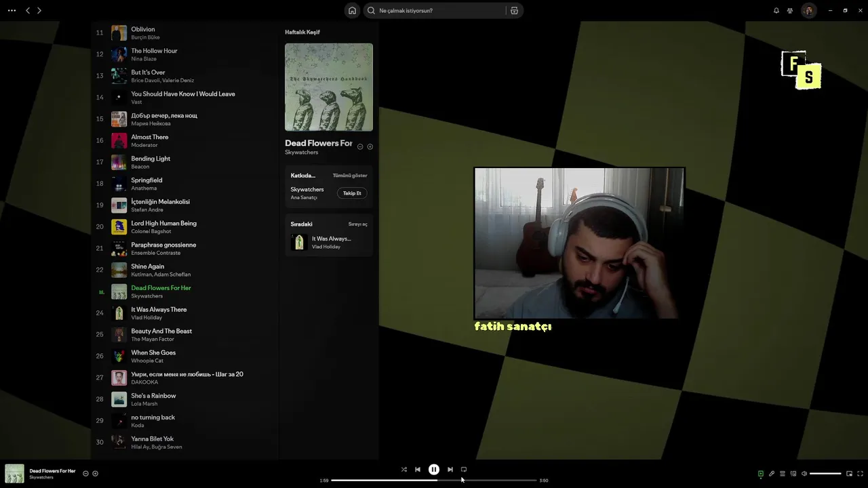Toggle shuffle playback

click(x=404, y=469)
